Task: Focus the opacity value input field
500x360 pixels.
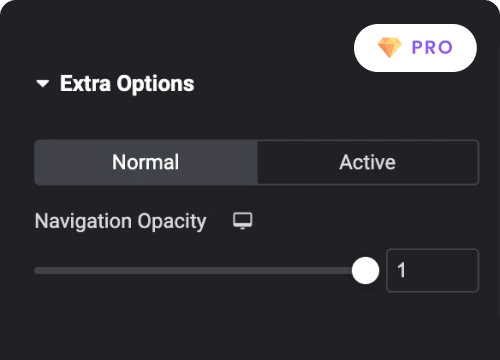Action: point(433,270)
